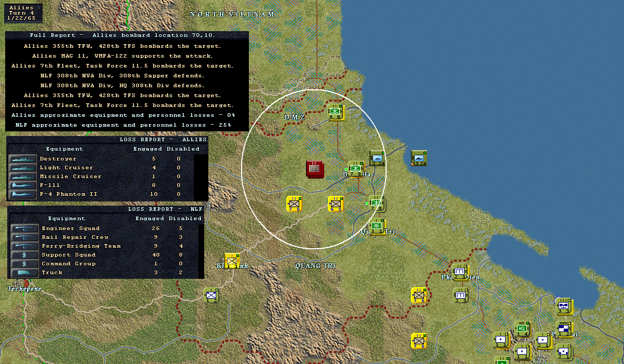
Task: Click the Missile Cruiser equipment icon
Action: (23, 177)
